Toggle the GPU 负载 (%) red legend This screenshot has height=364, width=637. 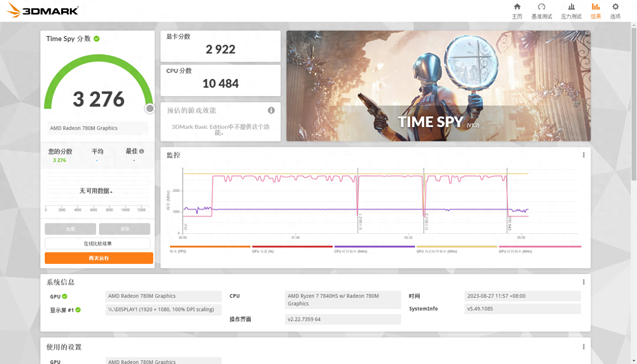tap(292, 249)
